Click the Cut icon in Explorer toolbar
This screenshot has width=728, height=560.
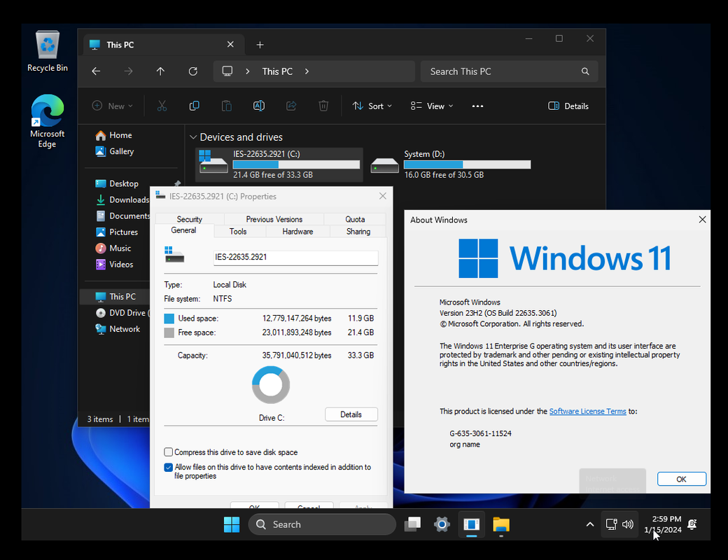click(162, 106)
